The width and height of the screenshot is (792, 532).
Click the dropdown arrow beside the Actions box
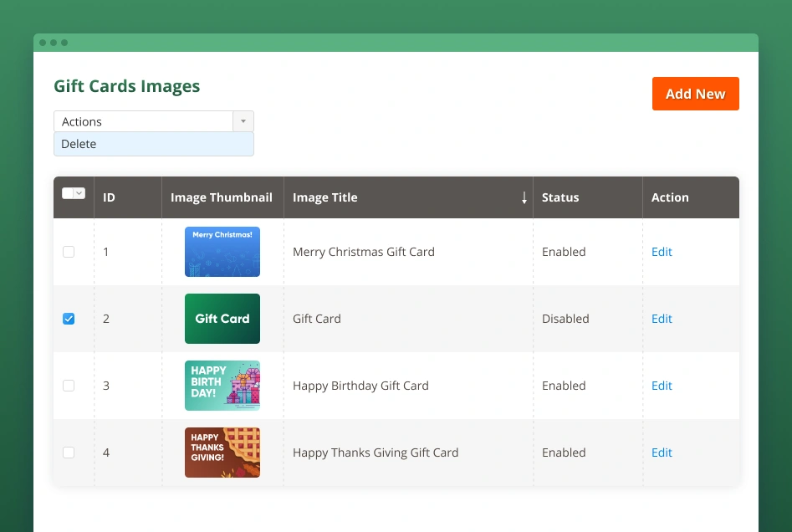(243, 120)
